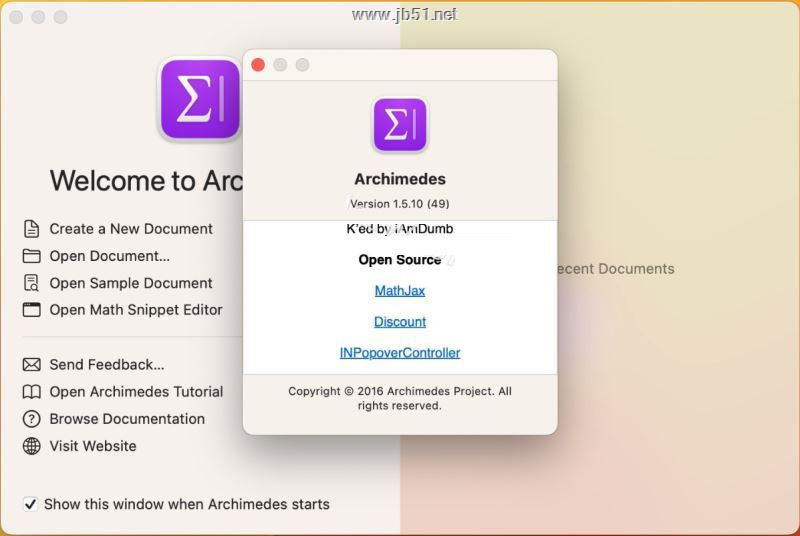Click the Archimedes icon in About dialog
Viewport: 800px width, 536px height.
click(399, 125)
